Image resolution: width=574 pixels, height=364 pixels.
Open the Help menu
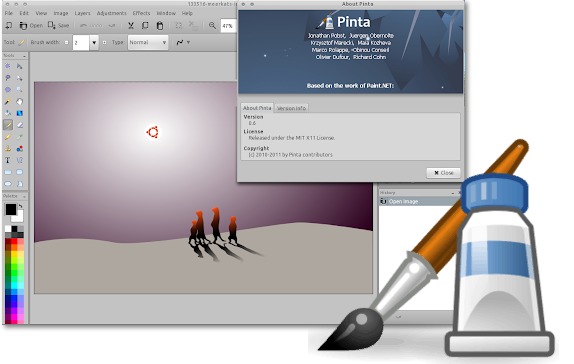pos(187,13)
